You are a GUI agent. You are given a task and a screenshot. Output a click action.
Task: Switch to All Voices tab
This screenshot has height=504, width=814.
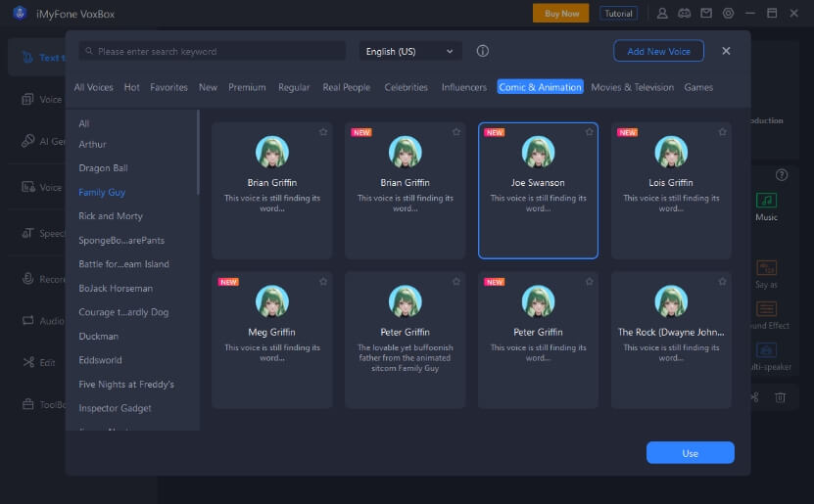pos(93,87)
